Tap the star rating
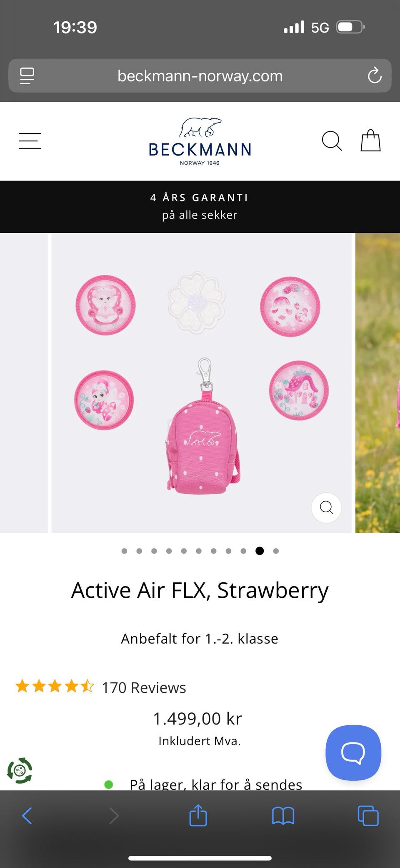400x868 pixels. point(55,686)
